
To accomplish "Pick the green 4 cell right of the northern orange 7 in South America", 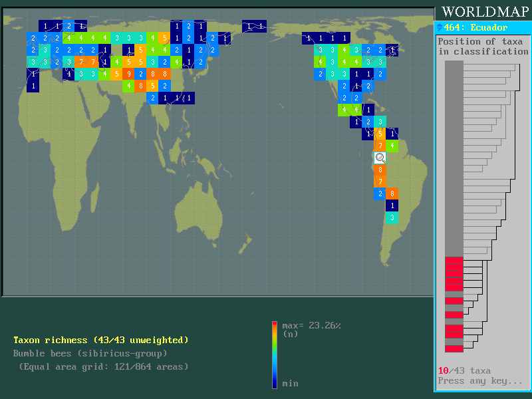I will point(392,146).
